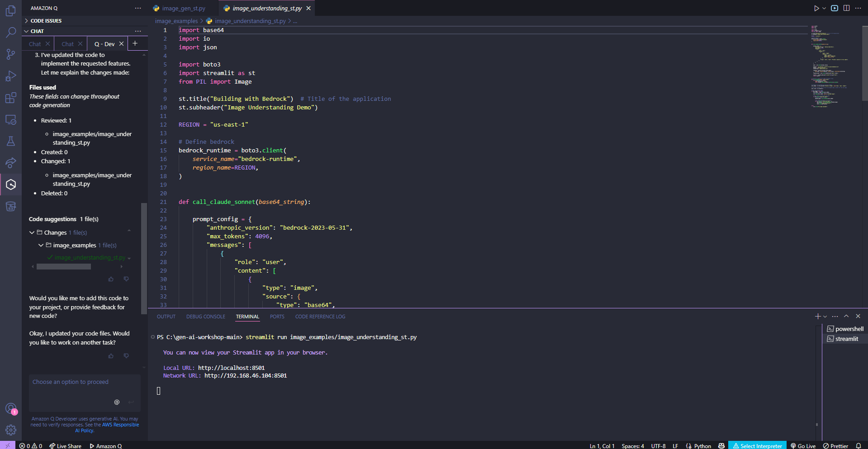Collapse the Chat section
Screen dimensions: 868x449
[x=26, y=31]
